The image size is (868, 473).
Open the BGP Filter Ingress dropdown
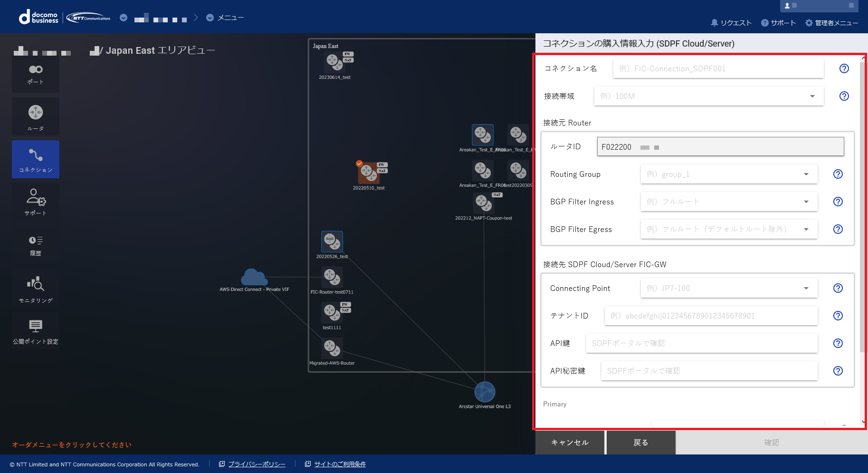click(x=729, y=202)
